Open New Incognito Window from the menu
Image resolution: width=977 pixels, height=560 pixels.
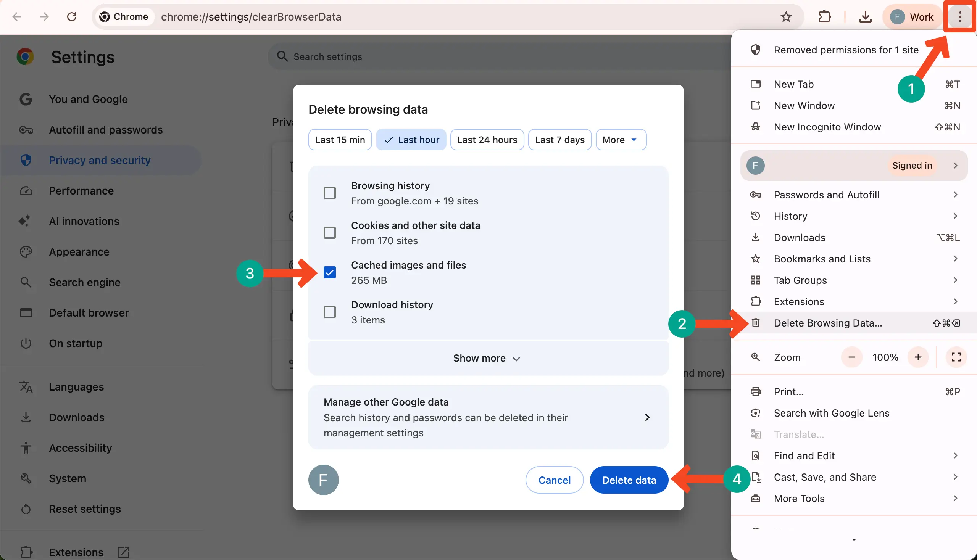tap(827, 127)
